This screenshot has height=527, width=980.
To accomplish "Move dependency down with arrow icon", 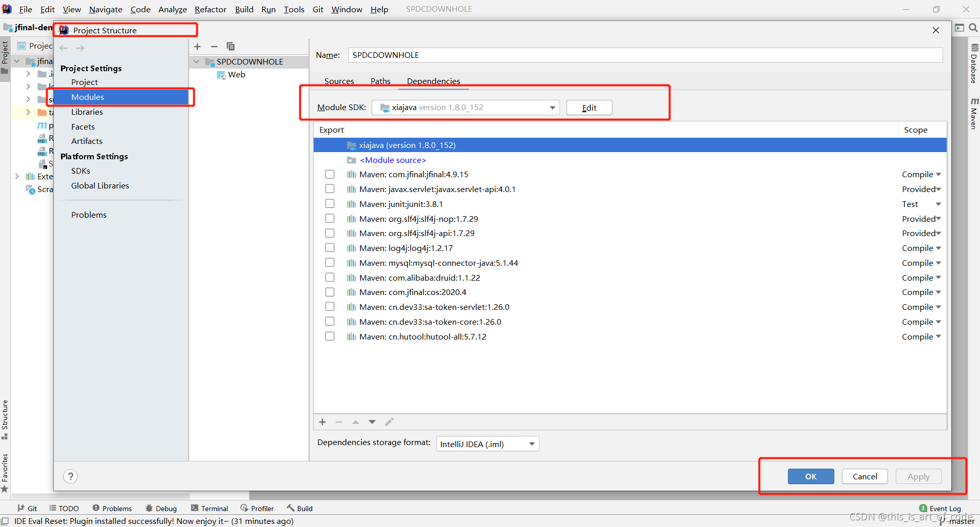I will [372, 422].
